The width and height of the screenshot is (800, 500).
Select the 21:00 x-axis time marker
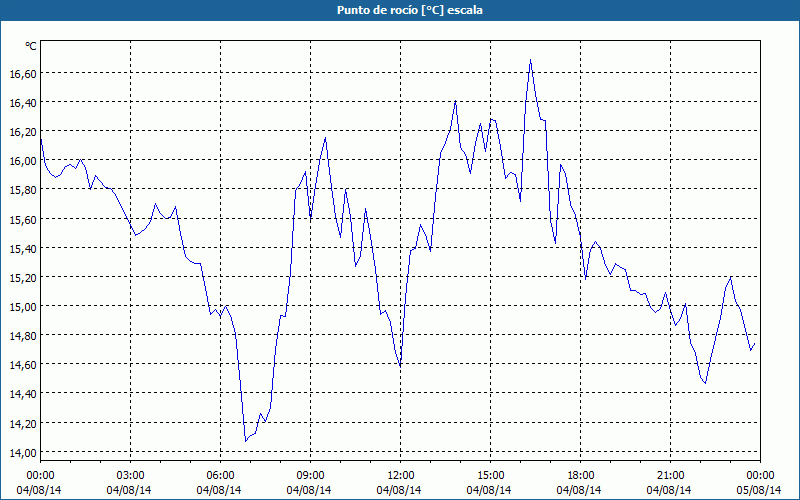[x=670, y=475]
